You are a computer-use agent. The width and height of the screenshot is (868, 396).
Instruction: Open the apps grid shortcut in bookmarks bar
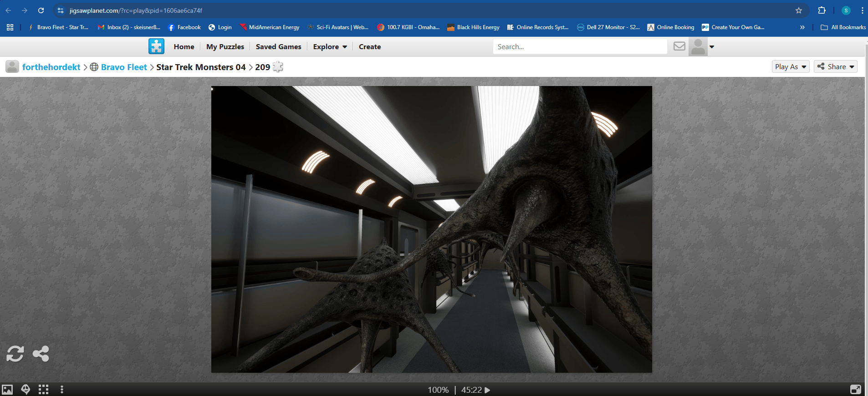[10, 27]
